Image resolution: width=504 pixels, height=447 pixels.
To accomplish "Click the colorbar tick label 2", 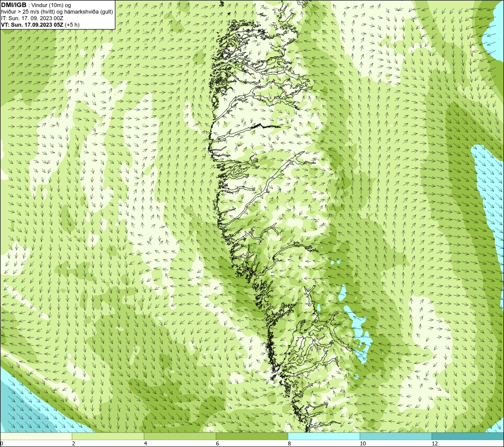I will 74,443.
